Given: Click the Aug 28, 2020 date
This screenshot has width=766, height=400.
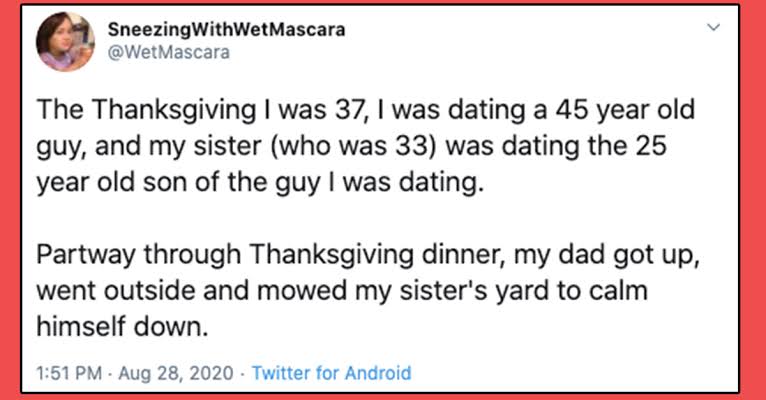Looking at the screenshot, I should tap(176, 373).
